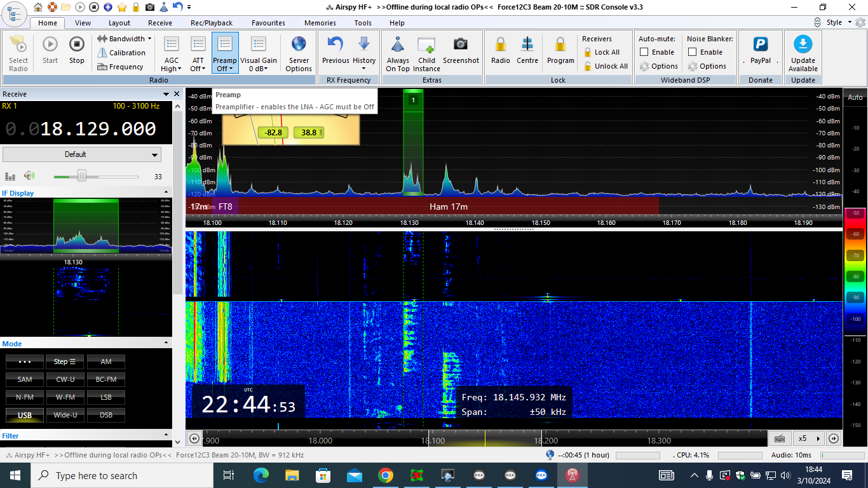868x488 pixels.
Task: Click the Stop radio icon
Action: (76, 44)
